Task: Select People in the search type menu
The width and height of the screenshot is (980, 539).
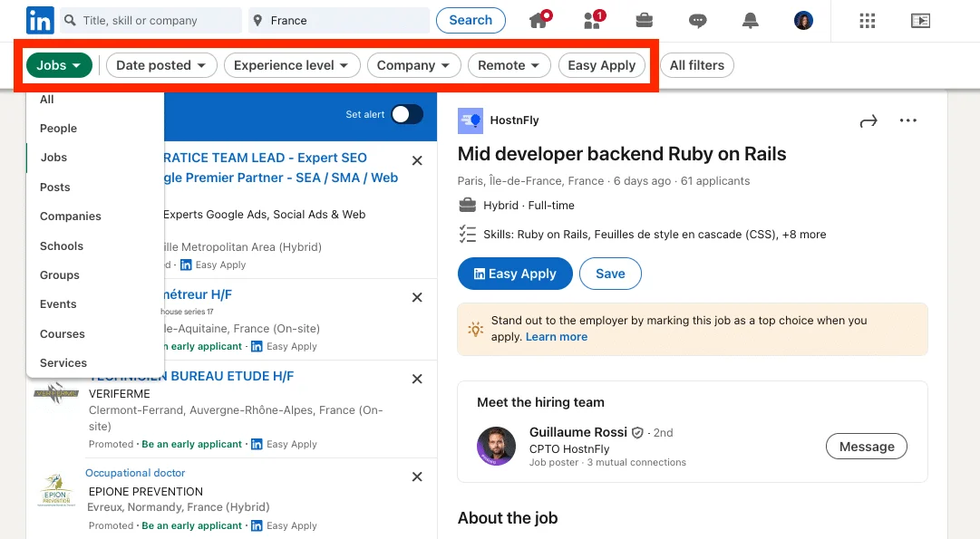Action: coord(95,128)
